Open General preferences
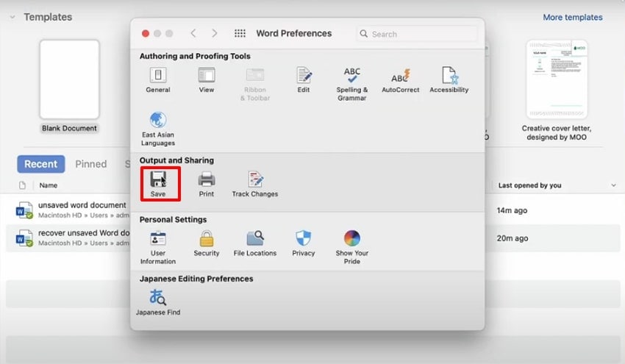Screen dimensions: 625x364 tap(158, 80)
